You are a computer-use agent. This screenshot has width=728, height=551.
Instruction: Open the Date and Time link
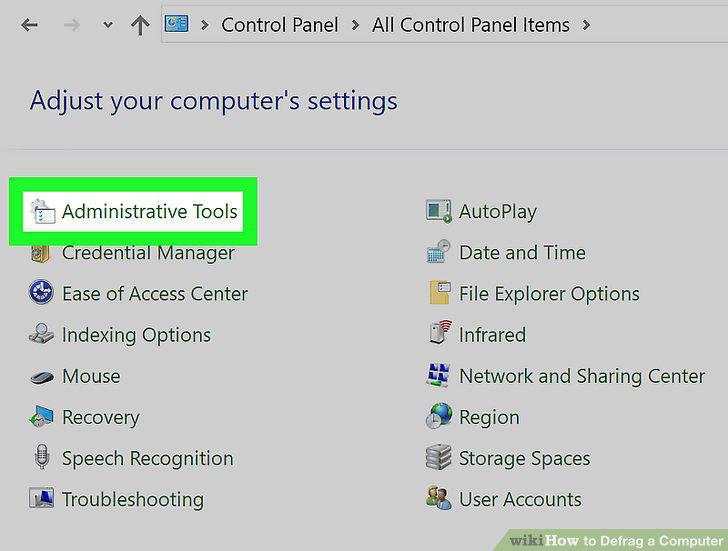click(x=522, y=253)
